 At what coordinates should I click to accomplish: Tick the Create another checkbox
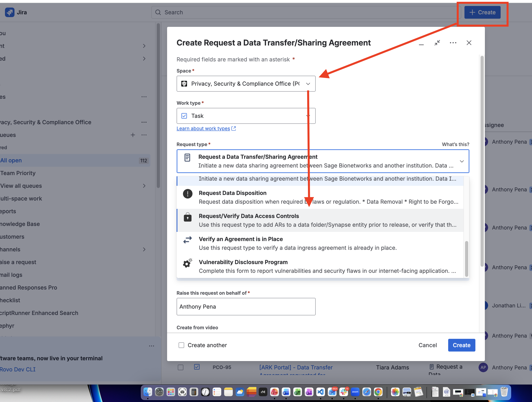[181, 345]
